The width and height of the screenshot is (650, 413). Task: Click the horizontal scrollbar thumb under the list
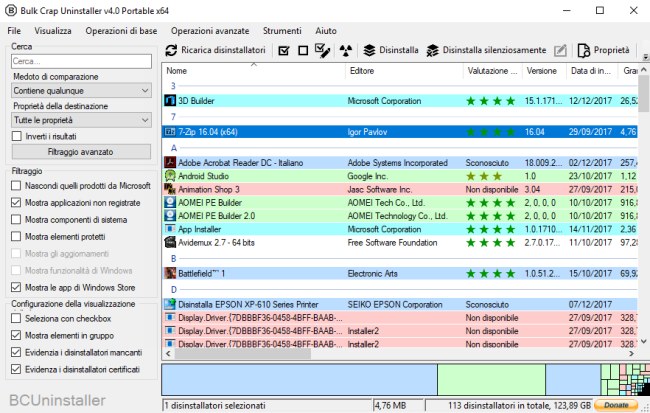pos(243,354)
